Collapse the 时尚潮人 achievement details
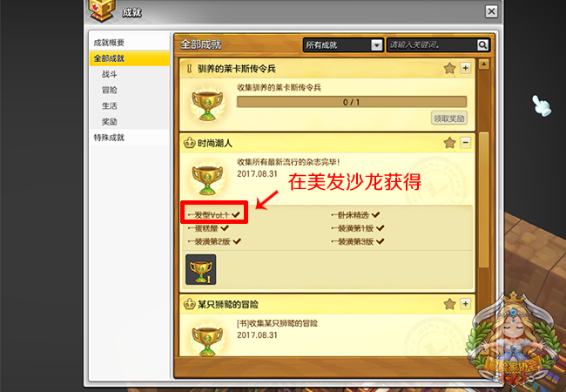 tap(465, 143)
